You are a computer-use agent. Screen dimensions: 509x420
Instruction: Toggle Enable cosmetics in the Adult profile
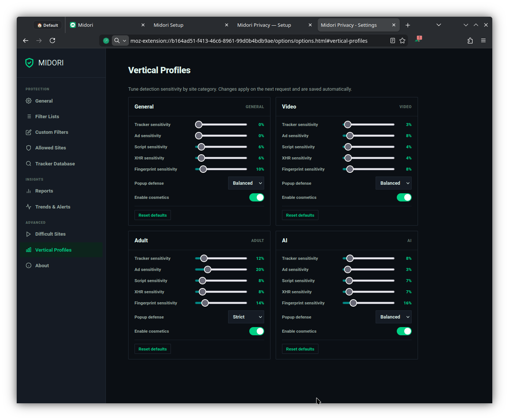[x=257, y=331]
